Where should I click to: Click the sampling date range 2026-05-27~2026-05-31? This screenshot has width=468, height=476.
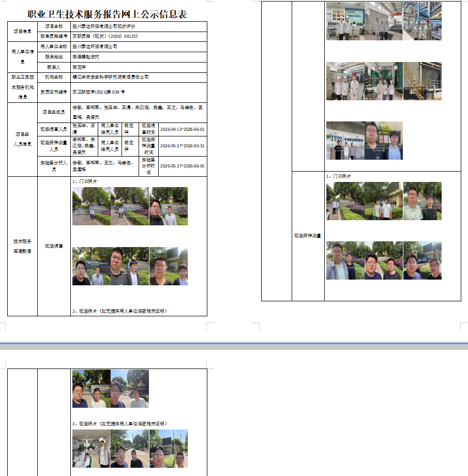tap(182, 146)
